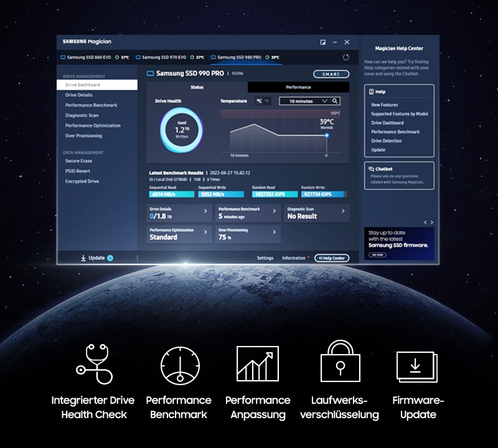Click the Update label in bottom bar
This screenshot has height=448, width=498.
[96, 258]
